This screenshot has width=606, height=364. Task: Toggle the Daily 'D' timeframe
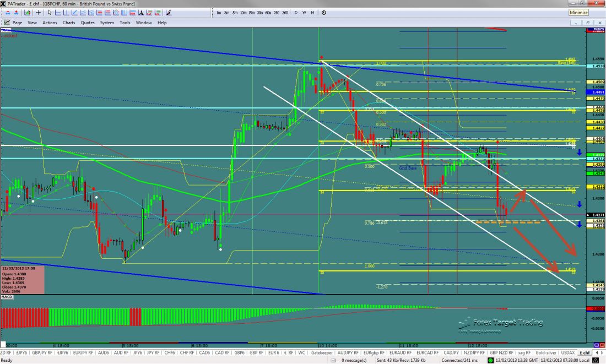pos(296,12)
